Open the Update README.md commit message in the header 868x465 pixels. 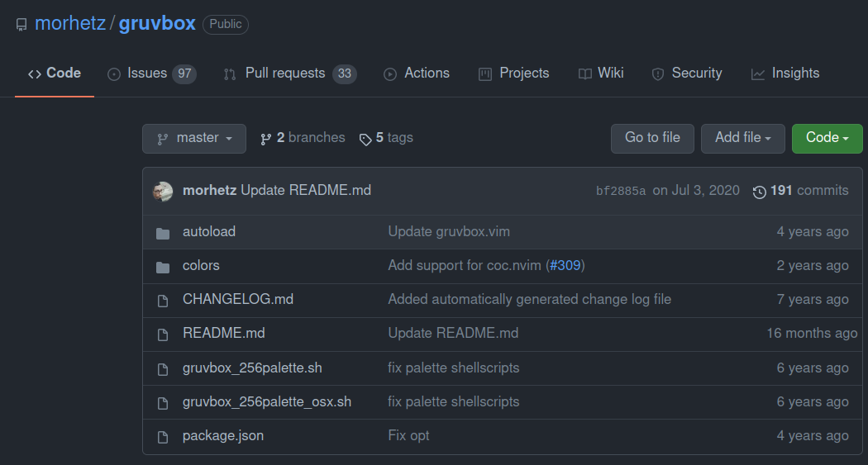click(306, 191)
